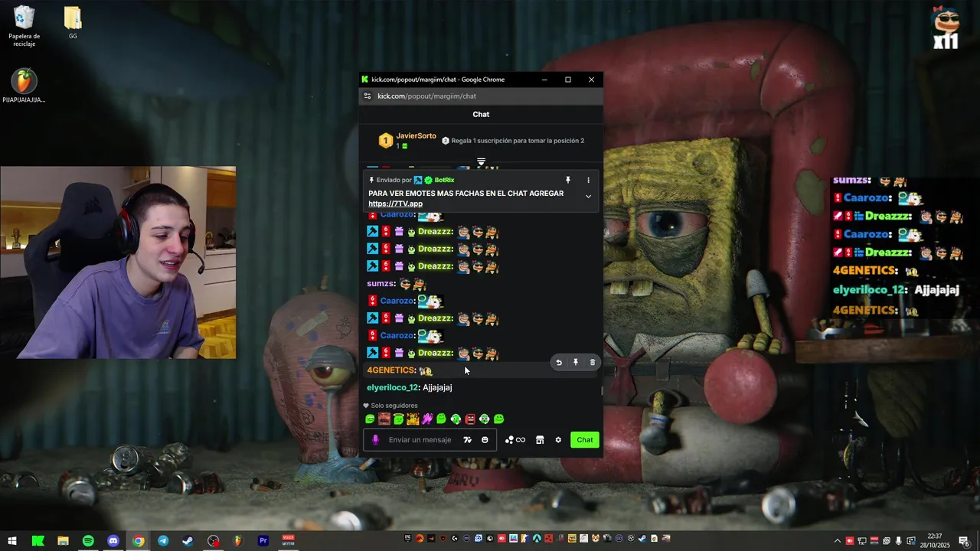Open the emoji picker smiley icon
This screenshot has height=551, width=980.
[485, 440]
